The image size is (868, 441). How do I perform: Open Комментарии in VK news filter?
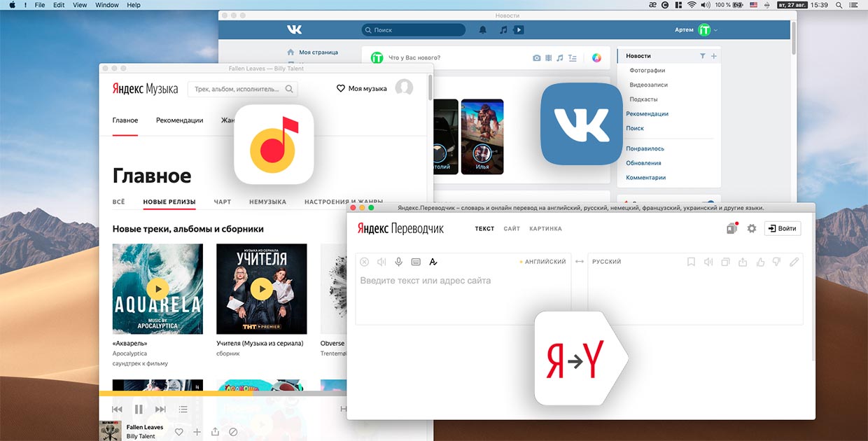646,178
